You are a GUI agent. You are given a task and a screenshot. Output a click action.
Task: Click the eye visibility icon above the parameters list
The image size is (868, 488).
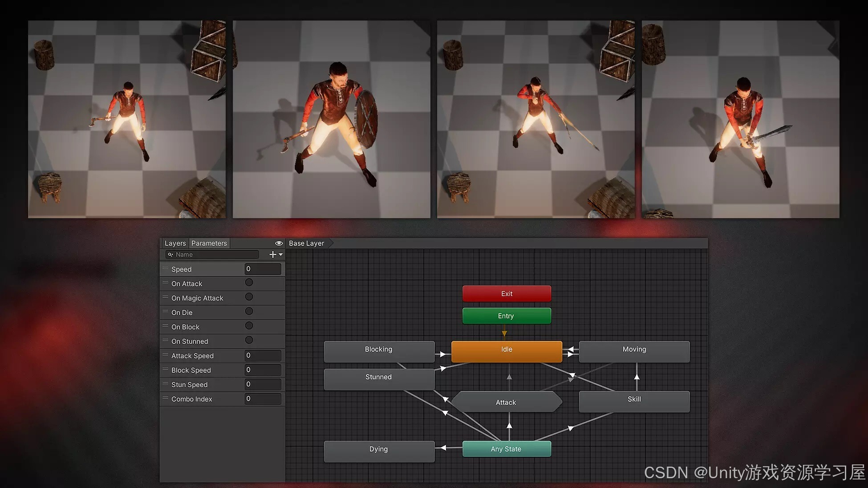pyautogui.click(x=279, y=243)
